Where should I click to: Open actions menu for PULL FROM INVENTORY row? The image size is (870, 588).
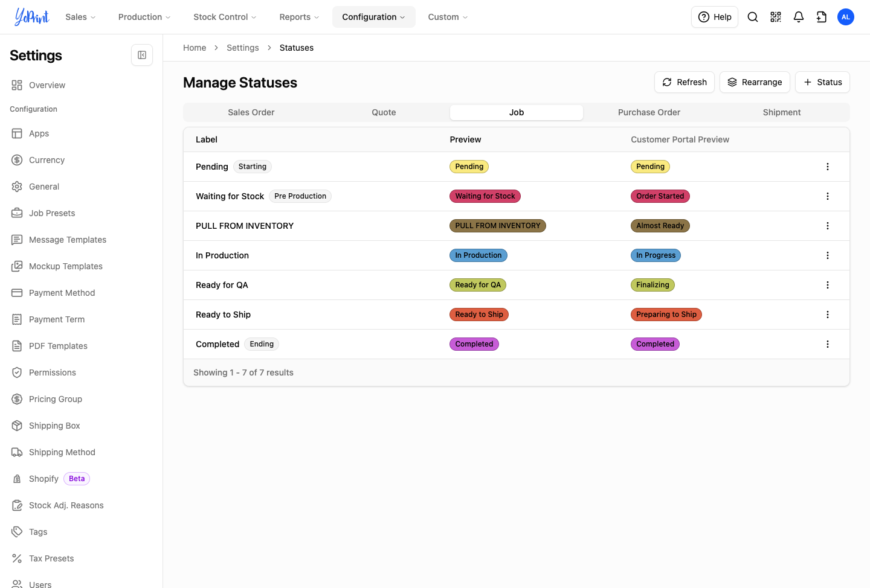click(828, 226)
